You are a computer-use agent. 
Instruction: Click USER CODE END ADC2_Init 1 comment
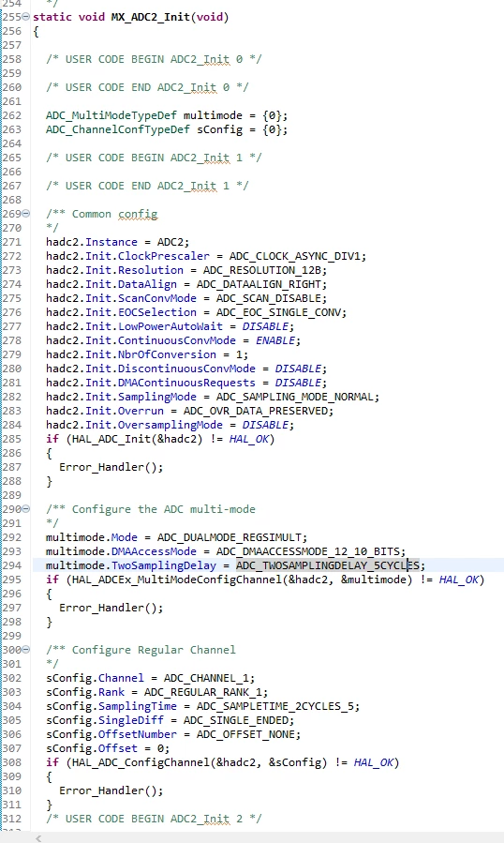[147, 186]
